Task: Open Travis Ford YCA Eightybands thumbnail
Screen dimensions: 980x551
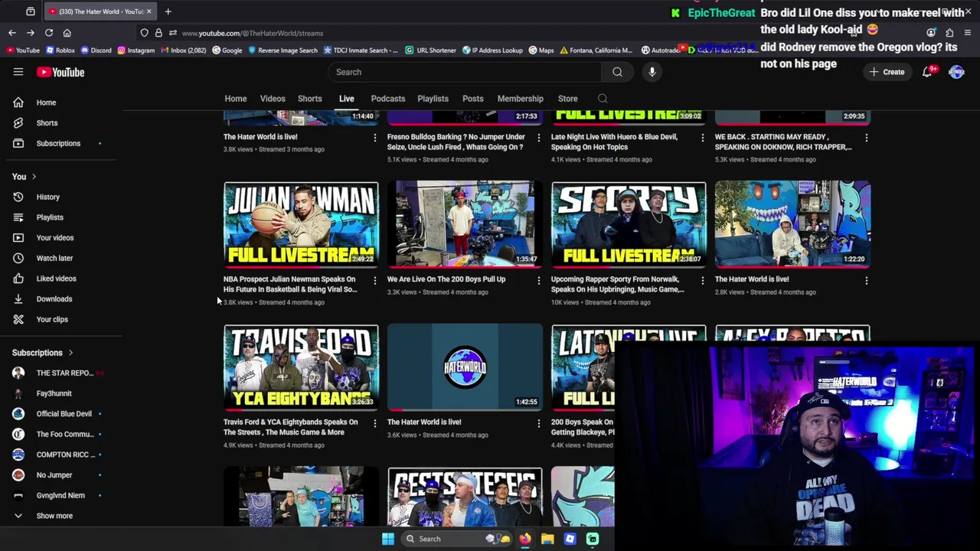Action: coord(301,367)
